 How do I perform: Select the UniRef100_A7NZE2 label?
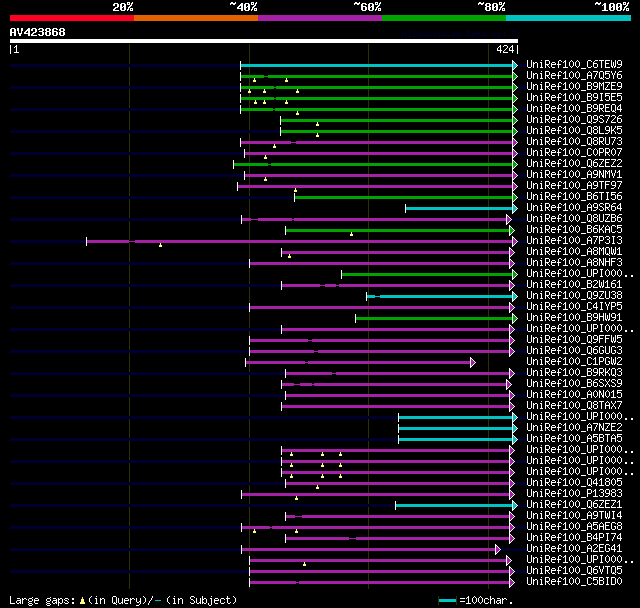point(574,428)
